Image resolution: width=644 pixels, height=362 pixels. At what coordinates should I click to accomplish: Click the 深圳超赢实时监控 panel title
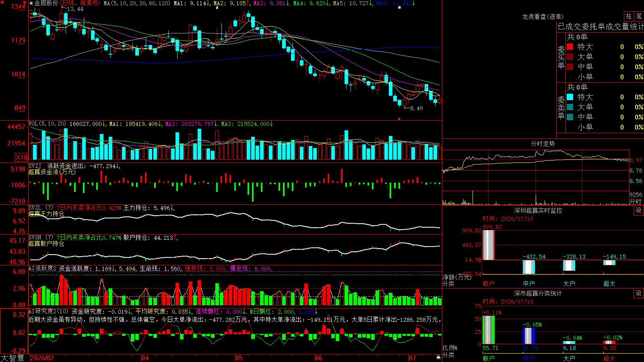538,210
